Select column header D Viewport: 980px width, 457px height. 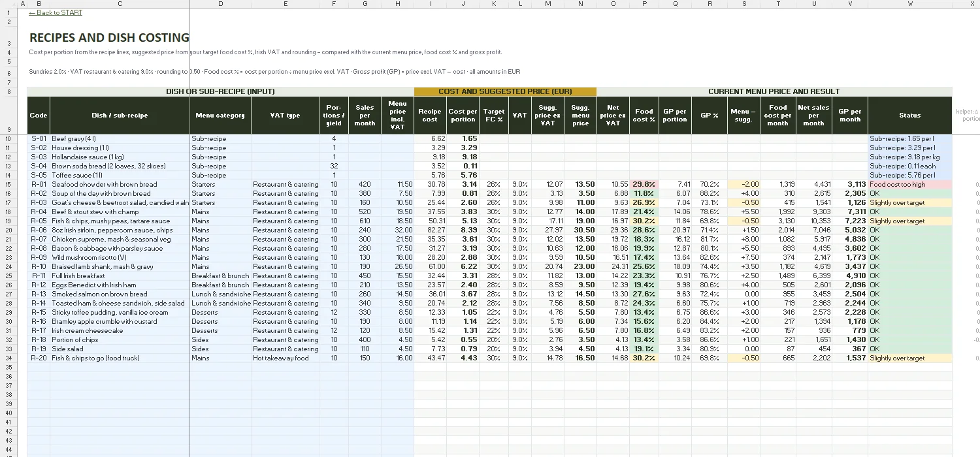click(x=220, y=4)
